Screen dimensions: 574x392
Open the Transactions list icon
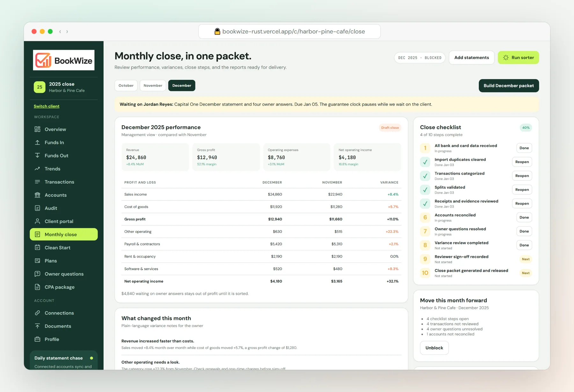(37, 182)
